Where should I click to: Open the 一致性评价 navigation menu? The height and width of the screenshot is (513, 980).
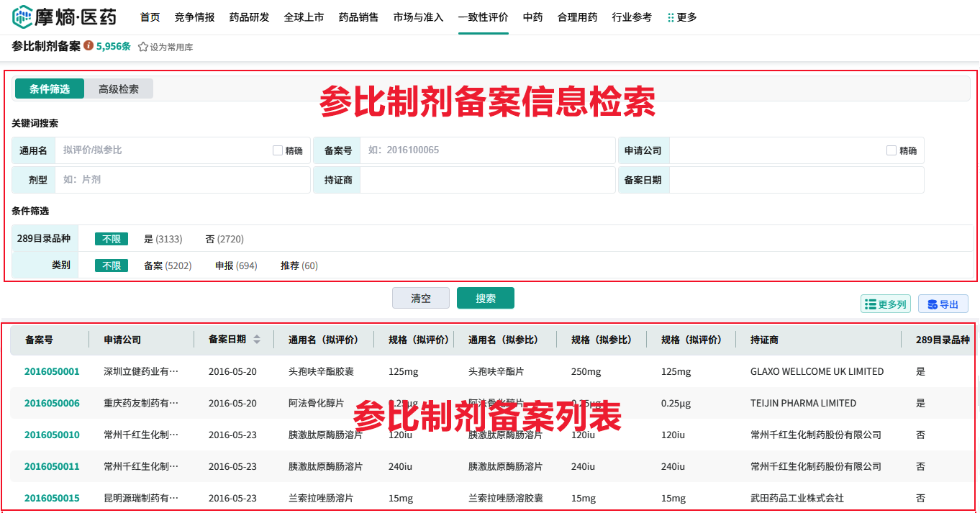click(483, 17)
